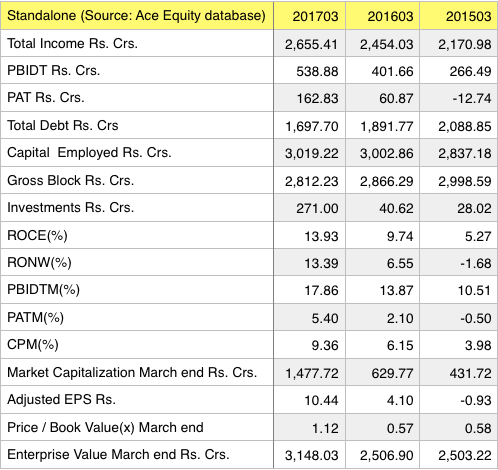Image resolution: width=498 pixels, height=470 pixels.
Task: Select the Standalone Ace Equity database header cell
Action: 137,16
